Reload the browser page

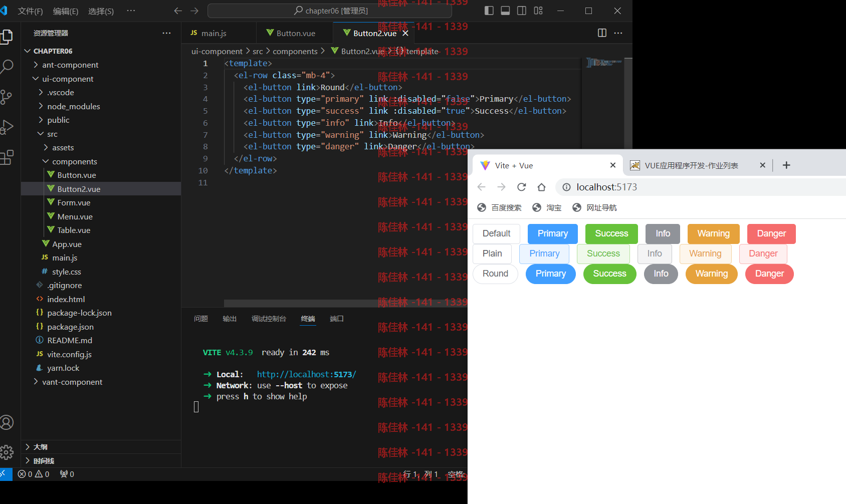pyautogui.click(x=521, y=187)
